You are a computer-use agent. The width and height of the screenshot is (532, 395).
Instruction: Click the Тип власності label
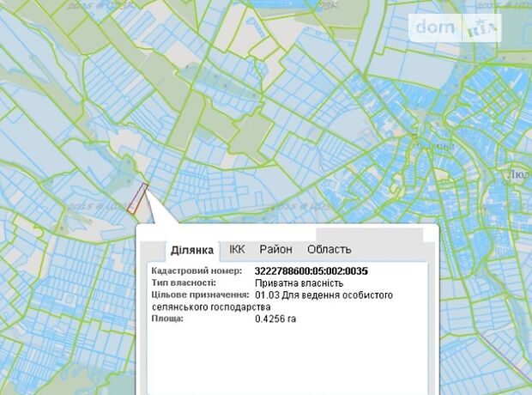coord(184,283)
